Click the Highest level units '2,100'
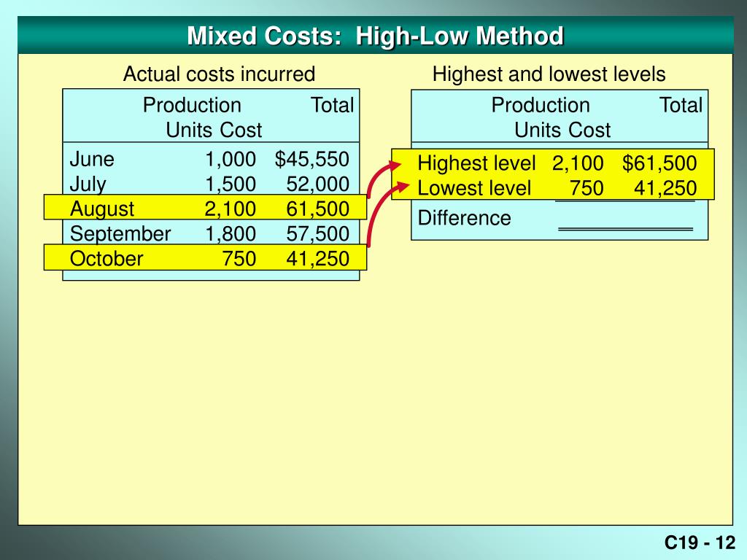This screenshot has height=560, width=747. pos(578,163)
